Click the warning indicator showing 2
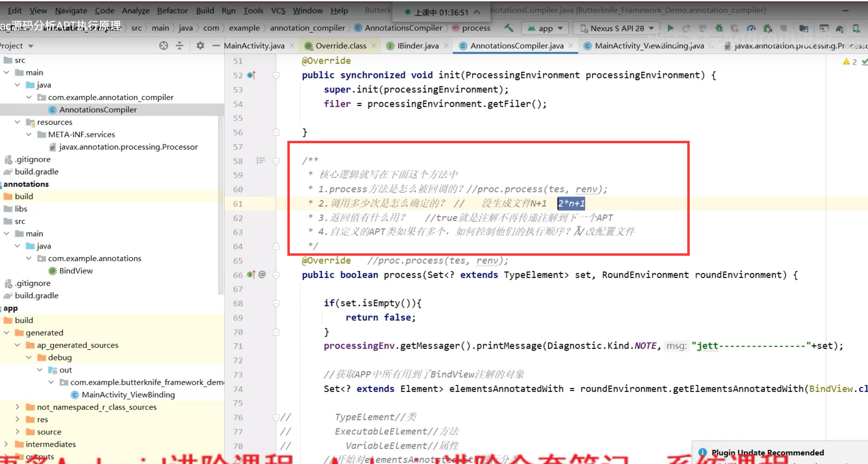The image size is (868, 464). pyautogui.click(x=850, y=62)
